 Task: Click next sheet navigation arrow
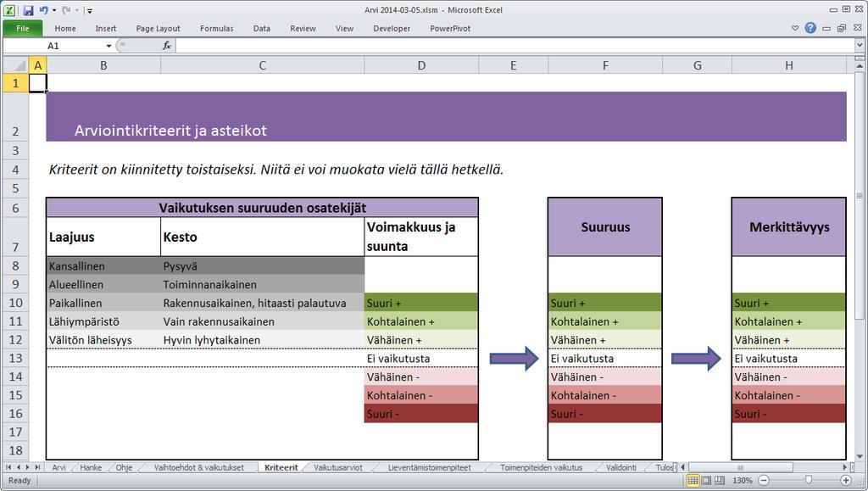tap(28, 467)
